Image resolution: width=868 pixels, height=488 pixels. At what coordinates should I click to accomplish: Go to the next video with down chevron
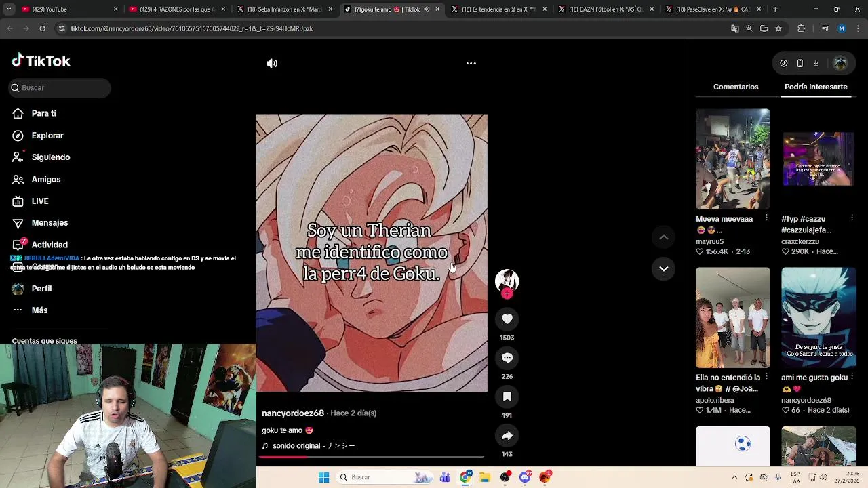tap(664, 268)
